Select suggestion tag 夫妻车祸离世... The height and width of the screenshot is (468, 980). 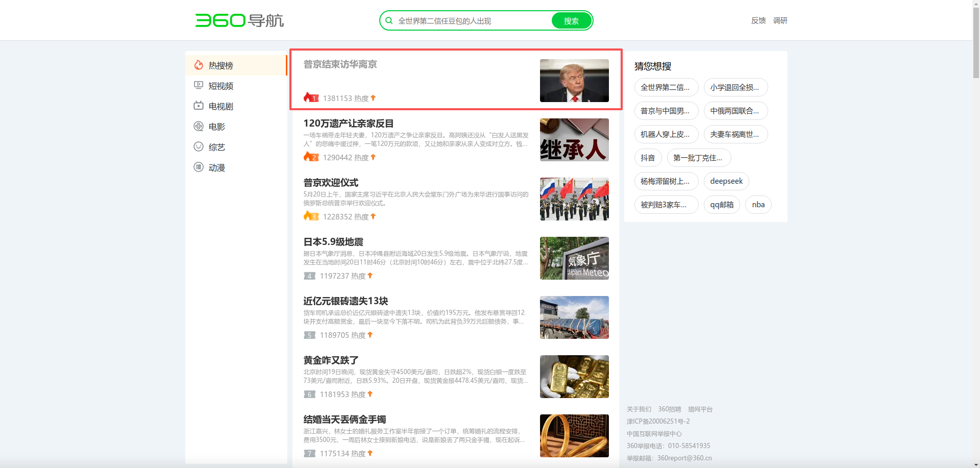[736, 134]
